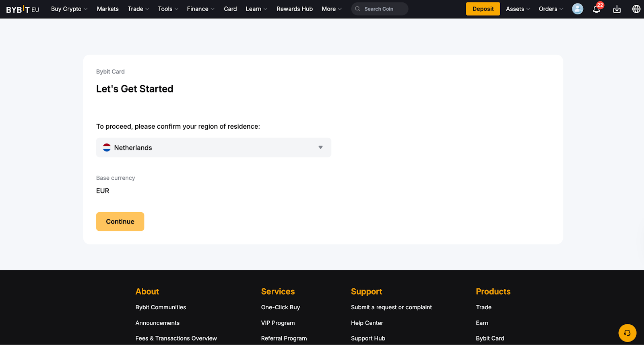Click the EUR base currency value

(x=103, y=191)
